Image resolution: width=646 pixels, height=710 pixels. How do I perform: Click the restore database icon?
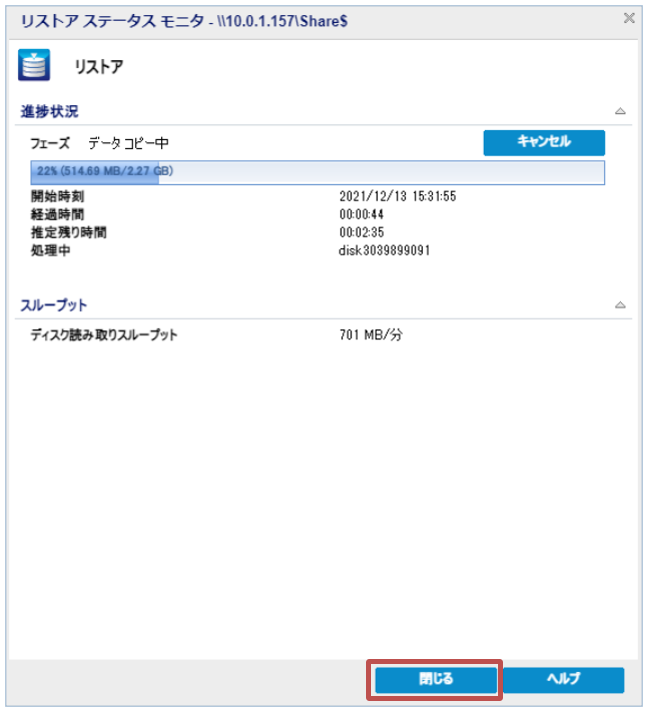tap(34, 65)
